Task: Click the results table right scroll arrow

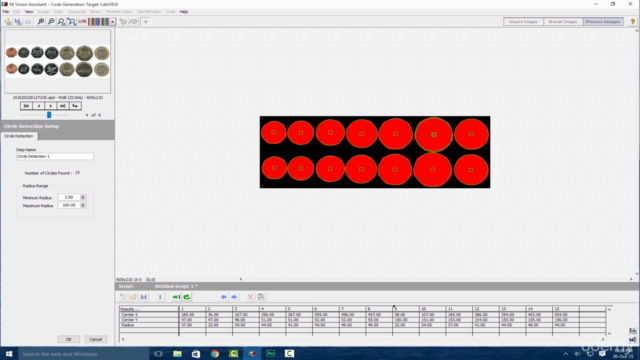Action: tap(603, 339)
